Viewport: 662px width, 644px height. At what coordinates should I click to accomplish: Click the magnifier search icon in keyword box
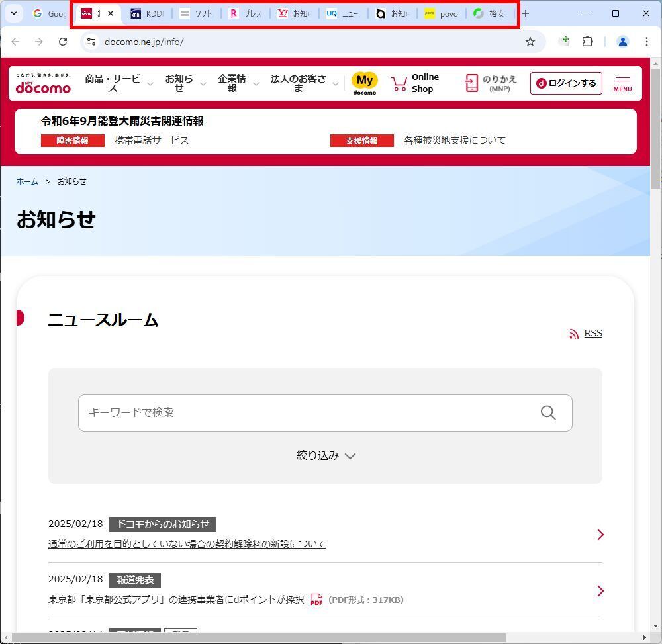point(548,412)
